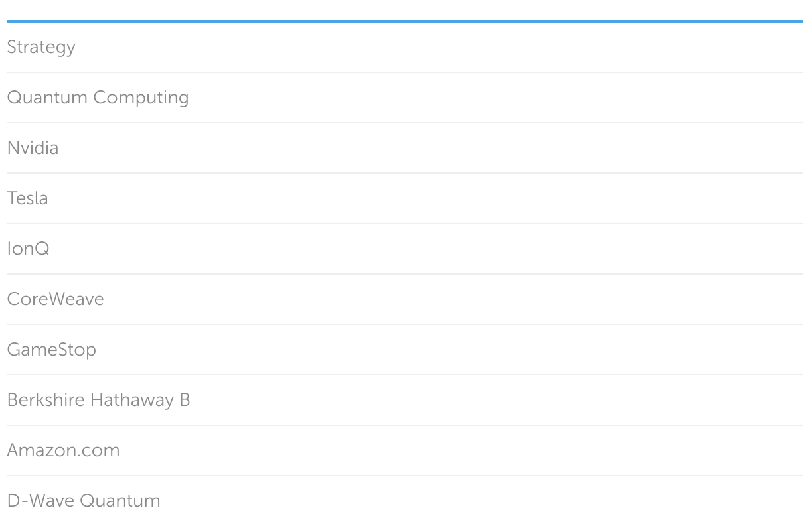Select Nvidia from the list

33,148
